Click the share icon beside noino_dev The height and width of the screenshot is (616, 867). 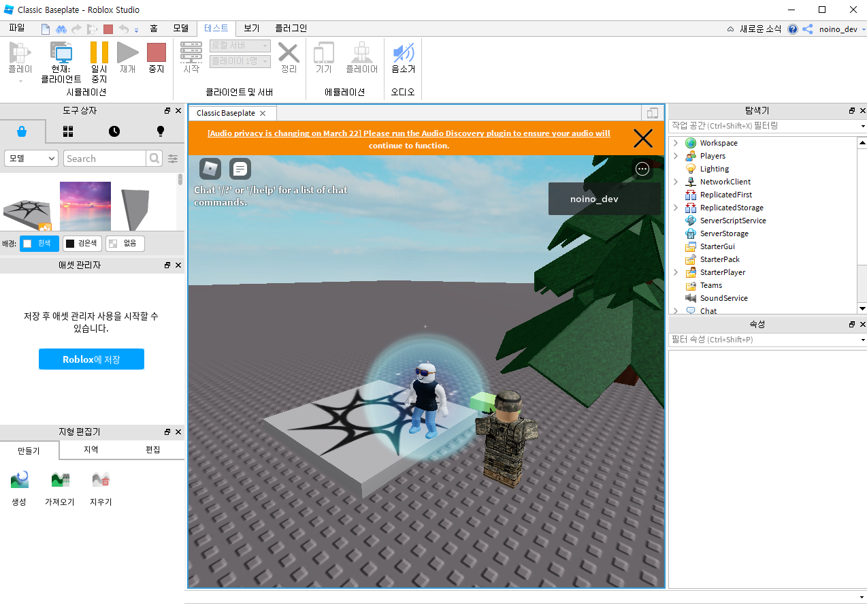click(808, 29)
